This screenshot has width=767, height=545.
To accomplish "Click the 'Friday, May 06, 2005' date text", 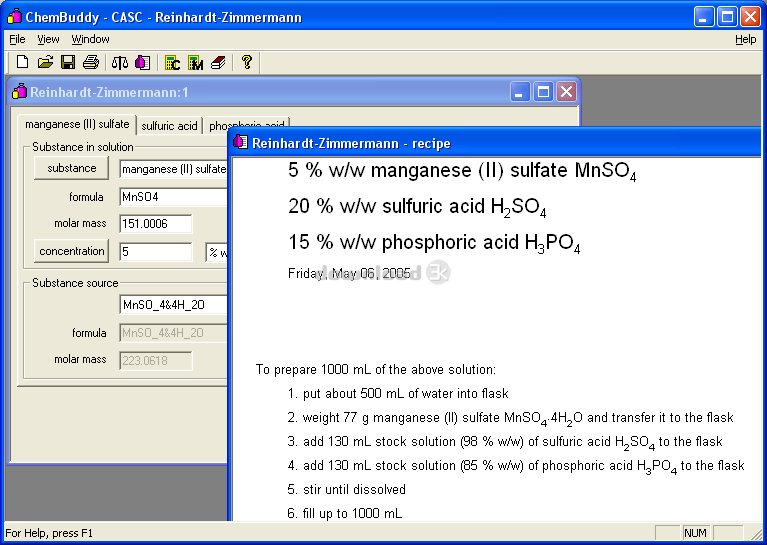I will [349, 273].
